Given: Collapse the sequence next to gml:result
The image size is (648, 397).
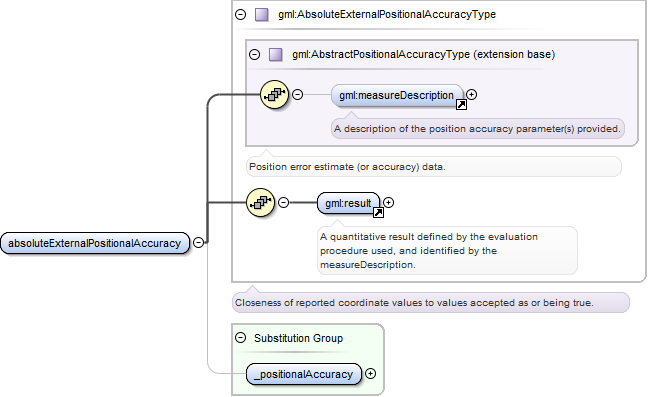Looking at the screenshot, I should coord(284,202).
